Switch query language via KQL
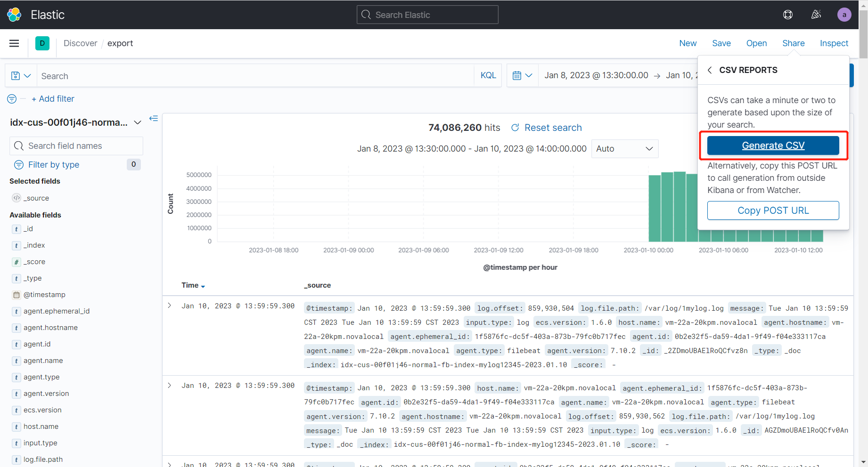The width and height of the screenshot is (868, 467). [x=488, y=75]
